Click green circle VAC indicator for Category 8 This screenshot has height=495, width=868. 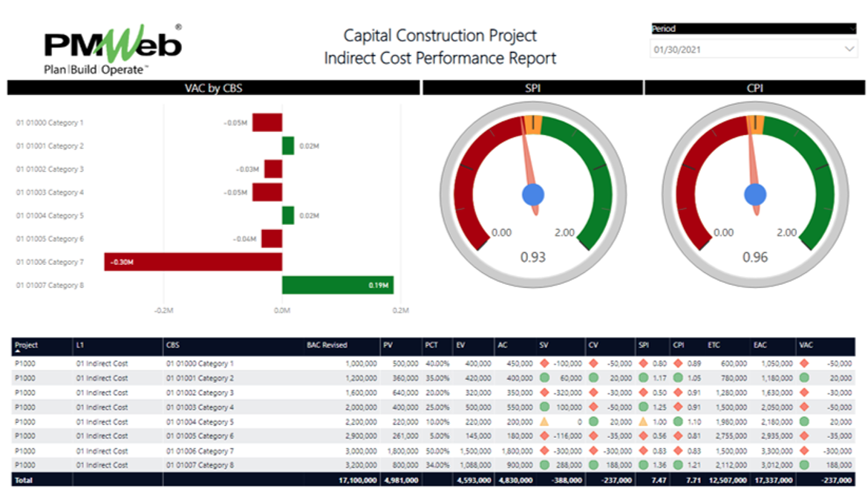(x=804, y=465)
